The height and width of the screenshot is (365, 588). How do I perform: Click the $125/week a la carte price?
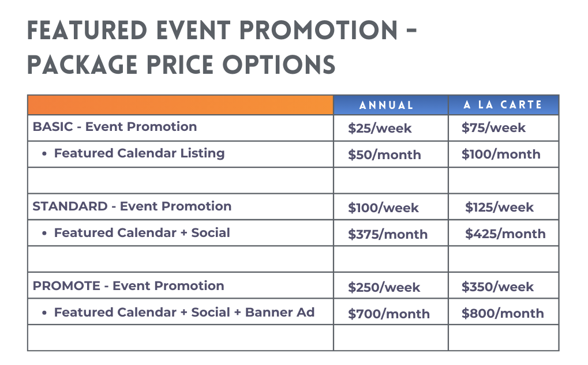tap(500, 208)
